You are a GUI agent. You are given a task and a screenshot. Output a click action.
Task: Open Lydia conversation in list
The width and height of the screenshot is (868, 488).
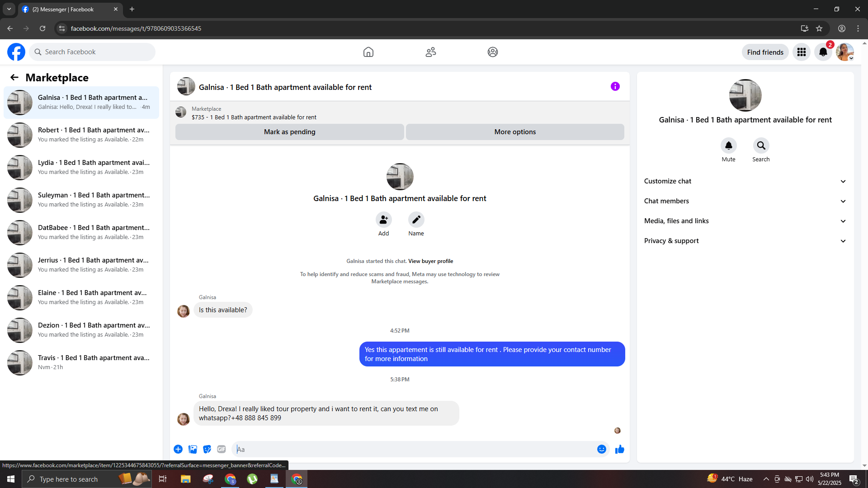pos(81,168)
